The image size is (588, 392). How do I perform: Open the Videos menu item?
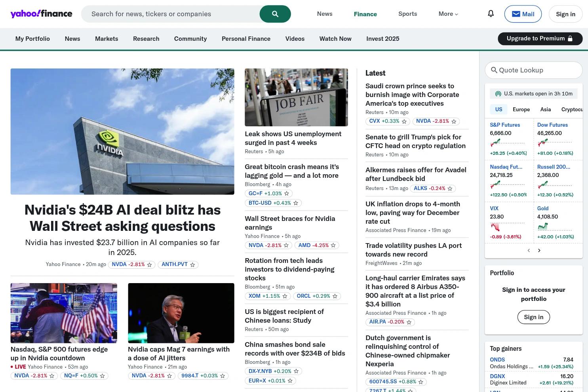[x=295, y=39]
